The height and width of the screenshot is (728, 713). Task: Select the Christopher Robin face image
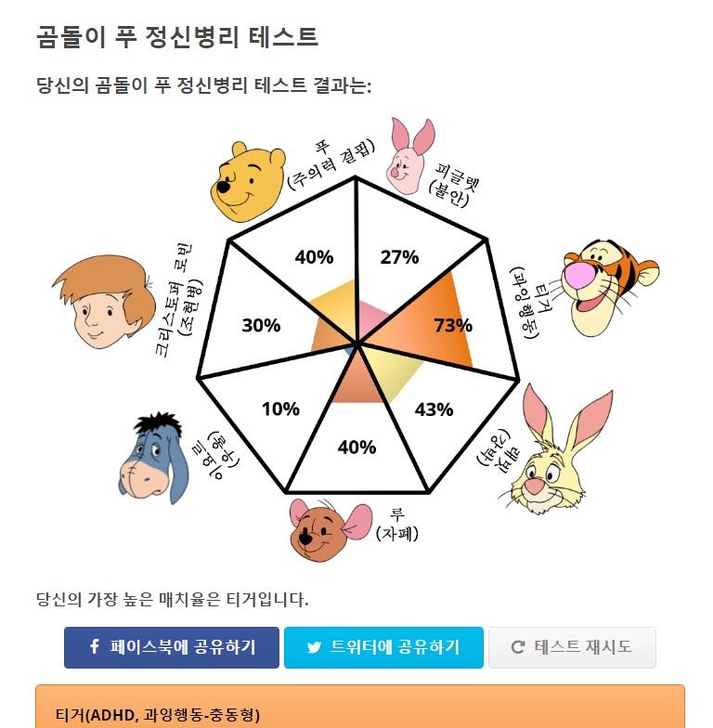tap(104, 301)
